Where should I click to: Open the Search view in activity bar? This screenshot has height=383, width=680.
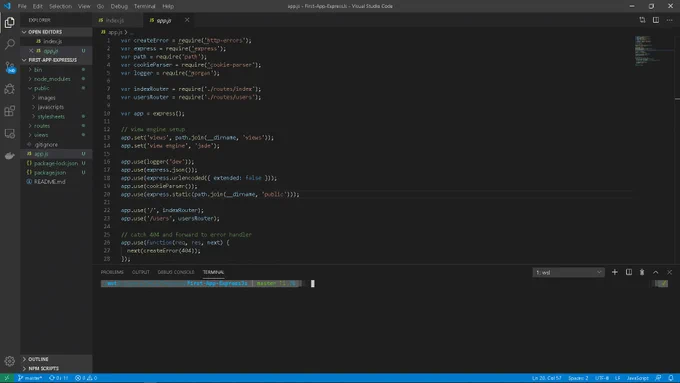pyautogui.click(x=10, y=44)
